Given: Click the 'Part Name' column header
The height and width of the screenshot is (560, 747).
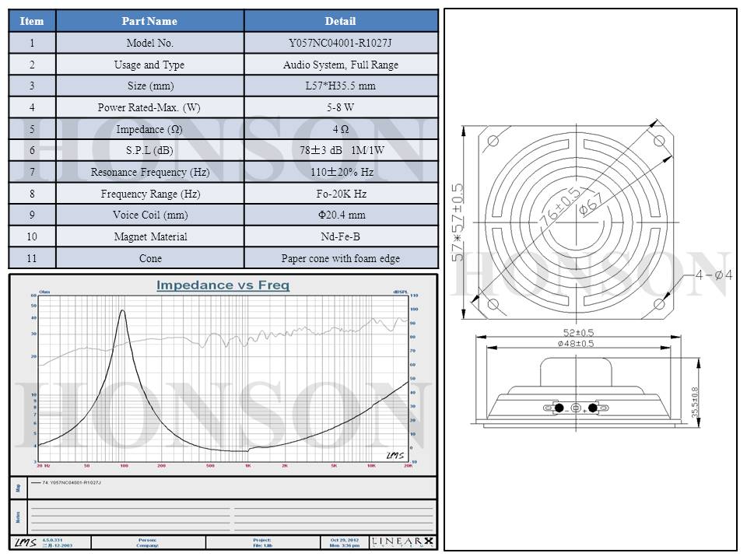Looking at the screenshot, I should pyautogui.click(x=149, y=21).
